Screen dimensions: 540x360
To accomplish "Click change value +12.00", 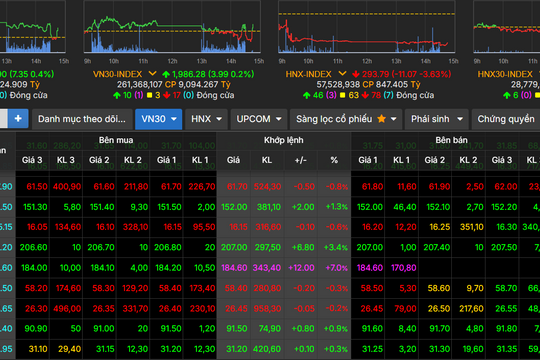I will click(301, 268).
